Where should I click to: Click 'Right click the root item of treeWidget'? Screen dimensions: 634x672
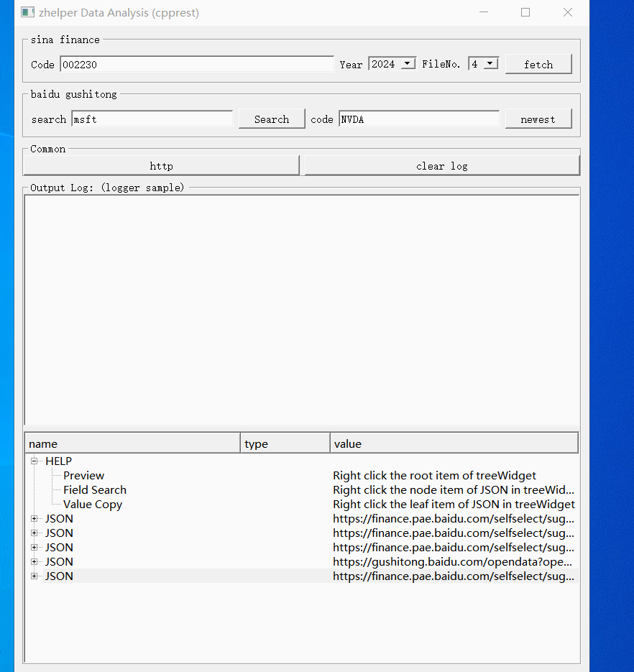(x=434, y=476)
